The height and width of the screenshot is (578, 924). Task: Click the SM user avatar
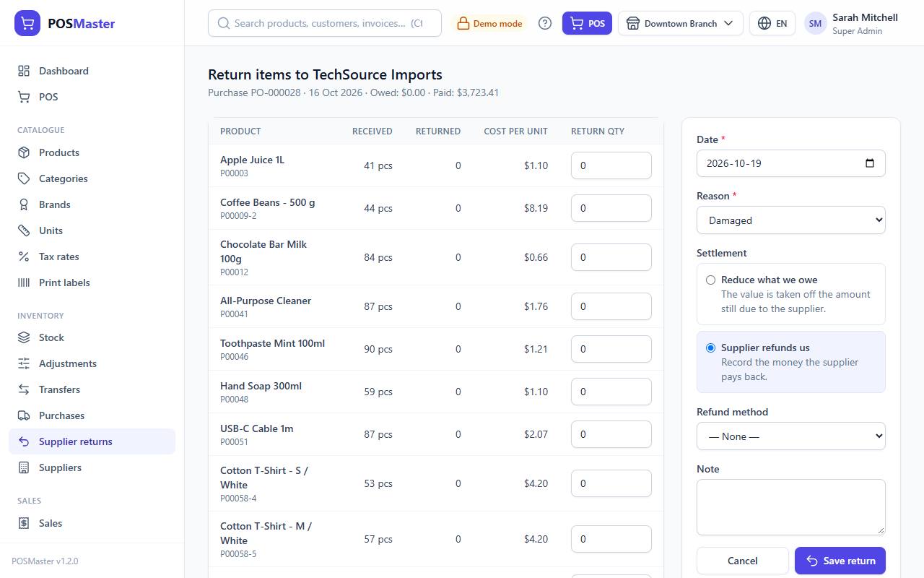(x=815, y=23)
